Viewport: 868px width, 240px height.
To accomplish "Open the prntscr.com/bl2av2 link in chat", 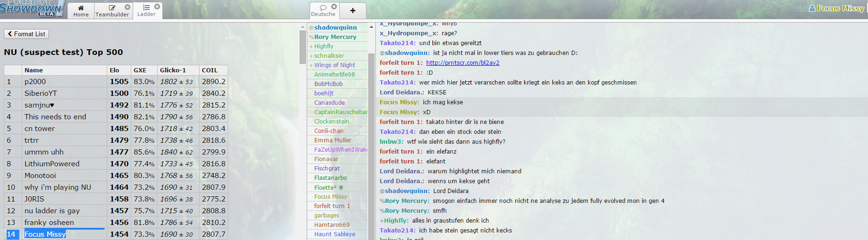I will [x=462, y=62].
